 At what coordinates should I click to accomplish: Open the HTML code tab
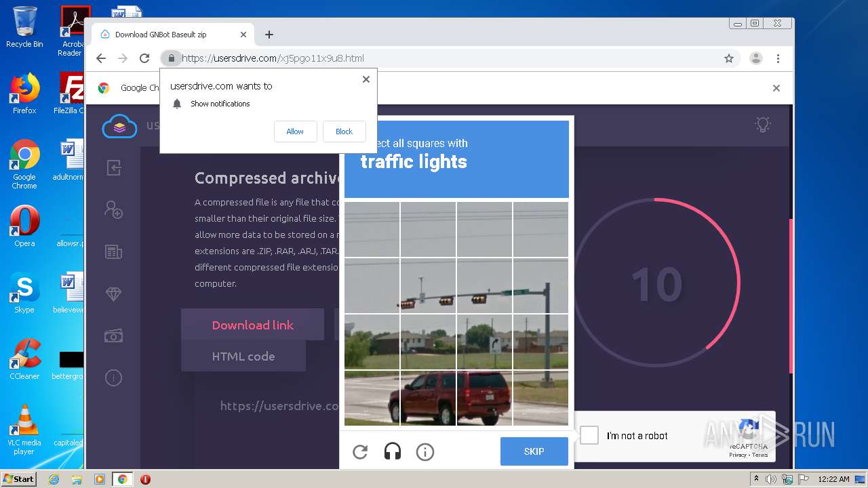(243, 356)
